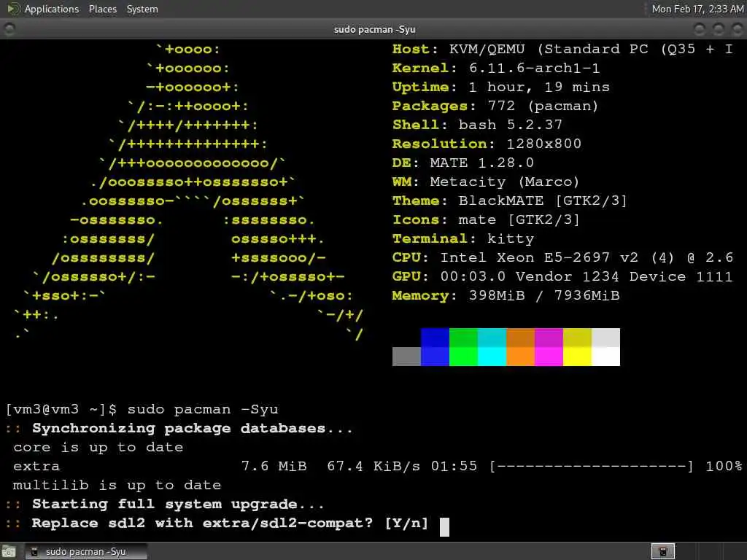
Task: Open the System menu
Action: tap(142, 9)
